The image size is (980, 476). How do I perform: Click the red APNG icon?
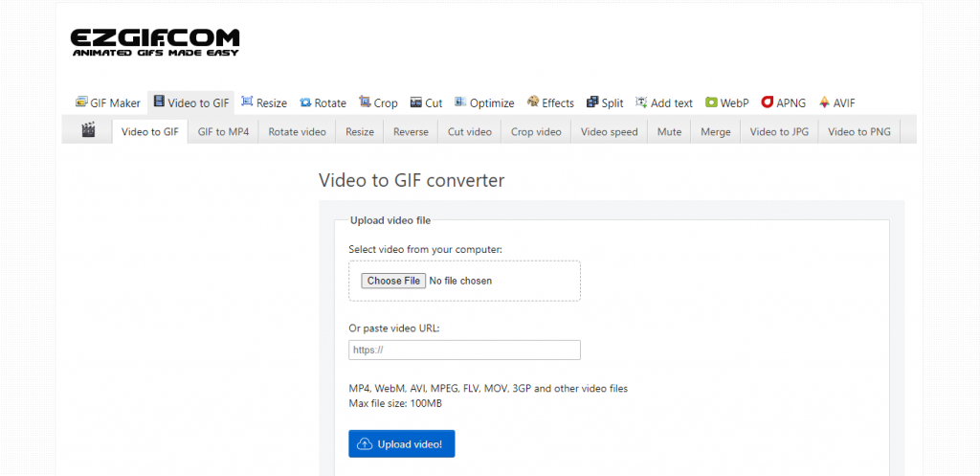click(768, 102)
